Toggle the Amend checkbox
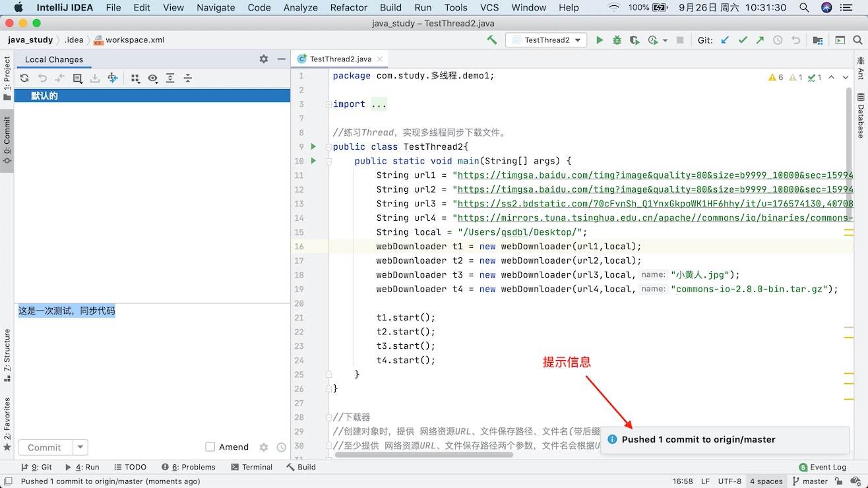This screenshot has width=868, height=488. (x=210, y=447)
